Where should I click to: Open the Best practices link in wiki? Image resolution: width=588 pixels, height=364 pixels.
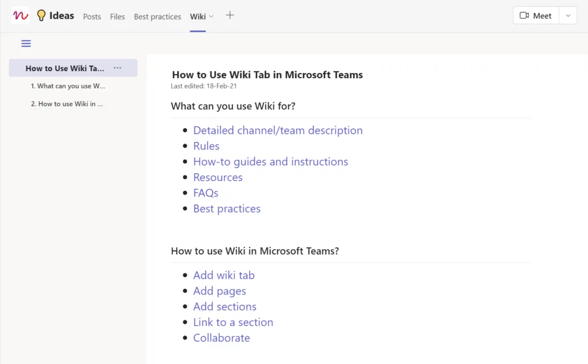227,208
